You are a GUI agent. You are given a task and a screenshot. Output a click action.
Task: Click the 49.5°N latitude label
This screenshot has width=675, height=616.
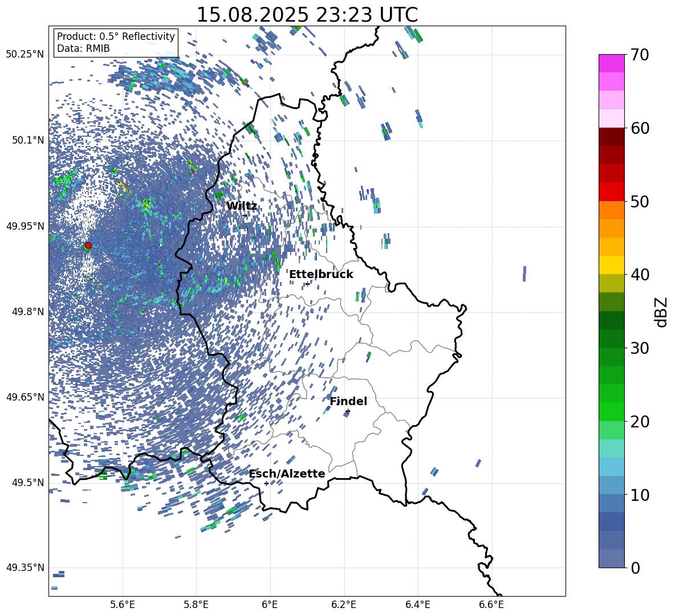(x=29, y=483)
